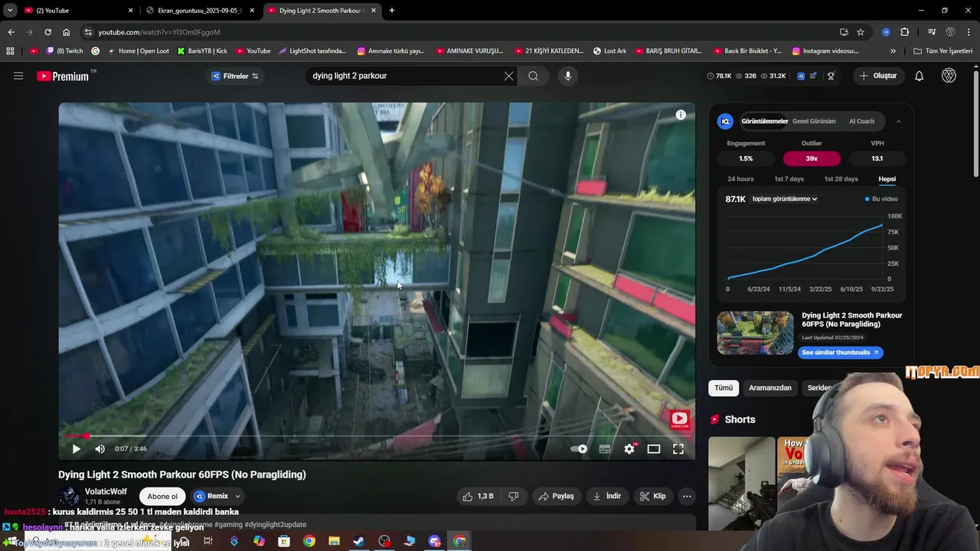980x551 pixels.
Task: Open VolaticWolf channel avatar
Action: (x=70, y=496)
